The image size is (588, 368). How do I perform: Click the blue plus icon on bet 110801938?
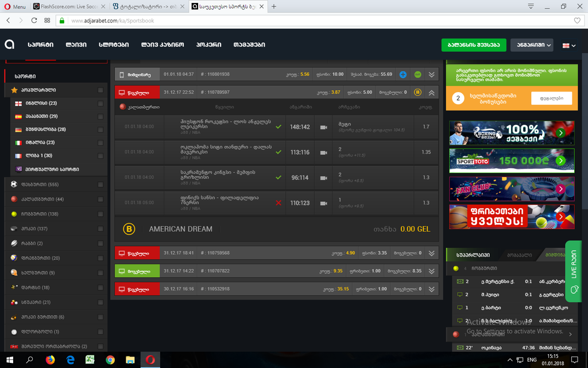pyautogui.click(x=403, y=74)
